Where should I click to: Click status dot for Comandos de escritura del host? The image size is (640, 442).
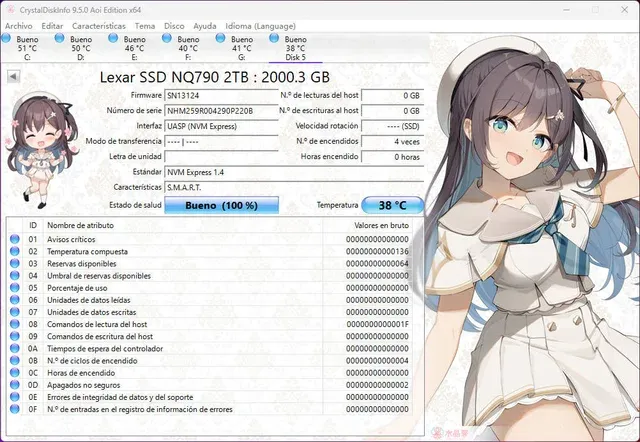click(15, 336)
